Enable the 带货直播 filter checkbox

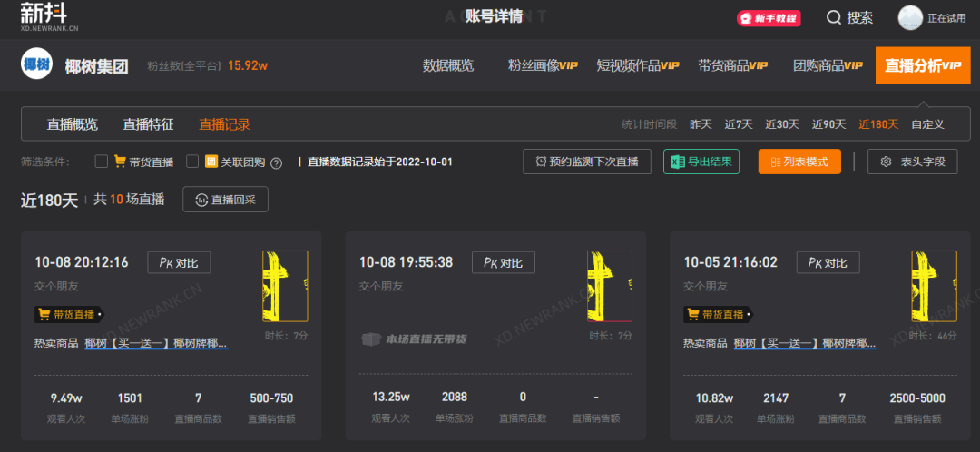point(102,162)
